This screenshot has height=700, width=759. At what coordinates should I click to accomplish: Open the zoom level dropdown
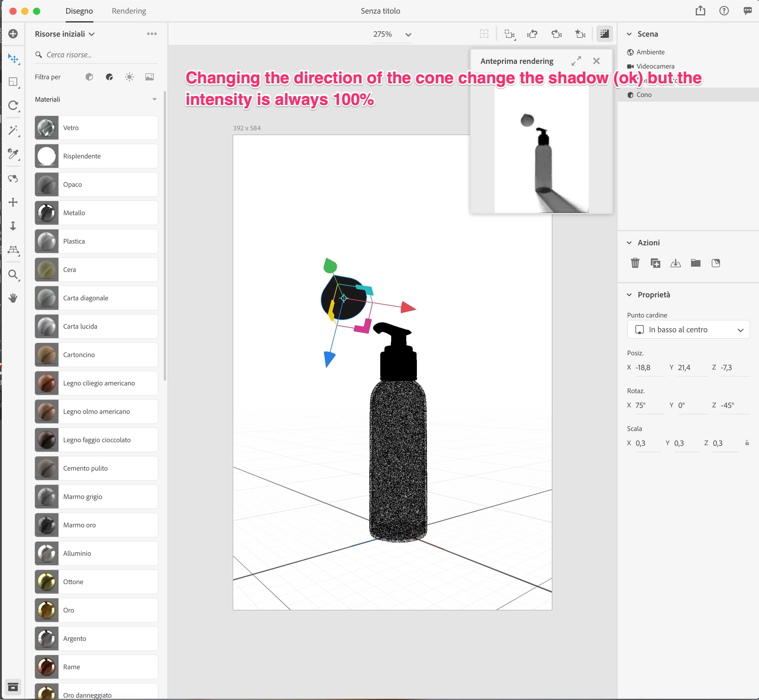click(408, 35)
